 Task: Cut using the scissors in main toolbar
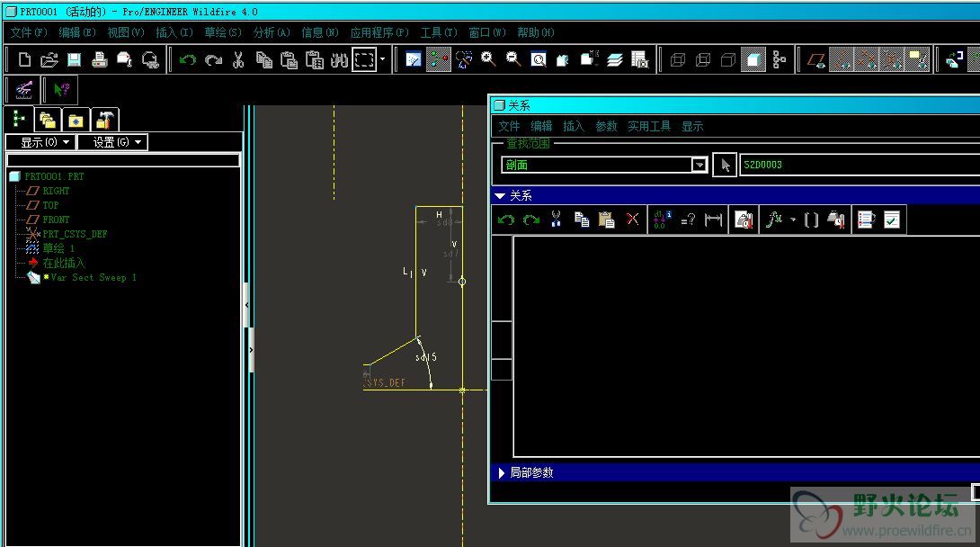click(238, 60)
